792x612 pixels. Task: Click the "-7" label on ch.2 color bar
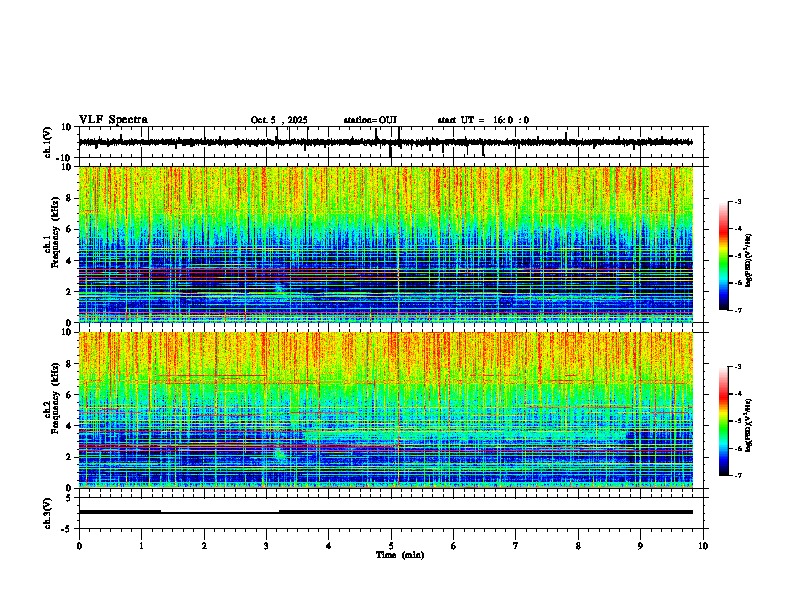(738, 476)
